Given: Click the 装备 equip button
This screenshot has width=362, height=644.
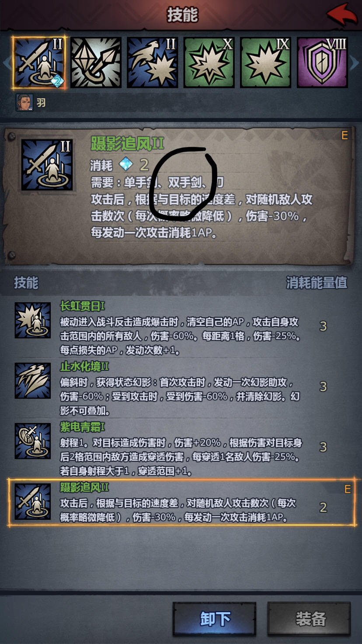Looking at the screenshot, I should pyautogui.click(x=310, y=619).
